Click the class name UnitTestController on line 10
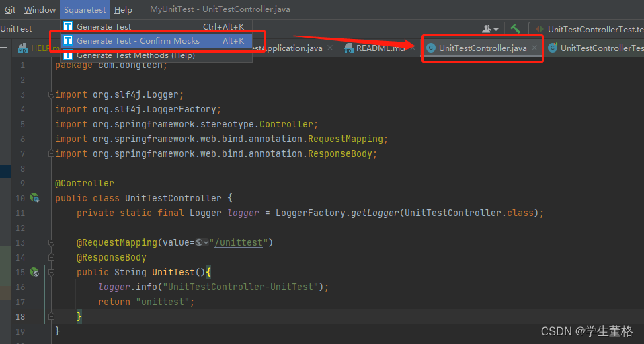Viewport: 644px width, 344px height. click(173, 198)
